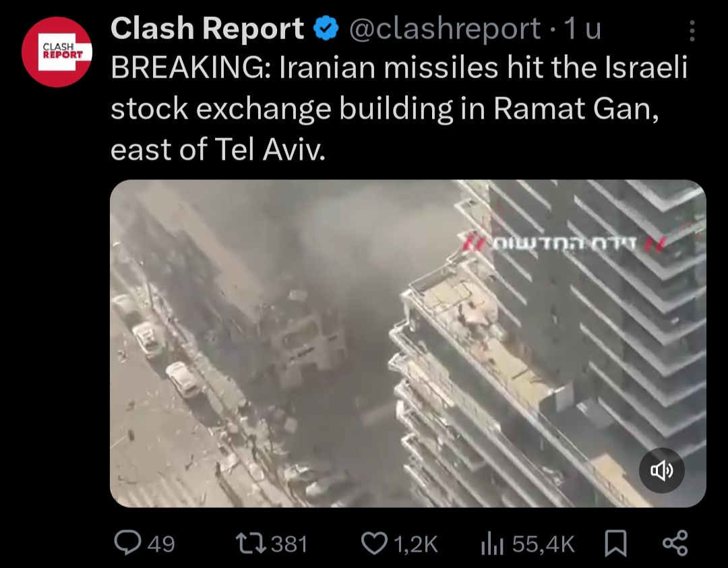Open the BREAKING tweet text

(399, 108)
